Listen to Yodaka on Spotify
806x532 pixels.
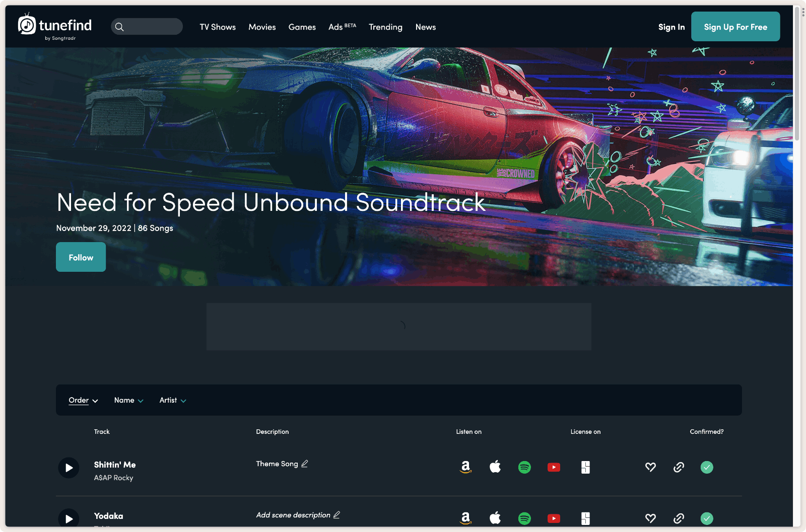(x=524, y=518)
